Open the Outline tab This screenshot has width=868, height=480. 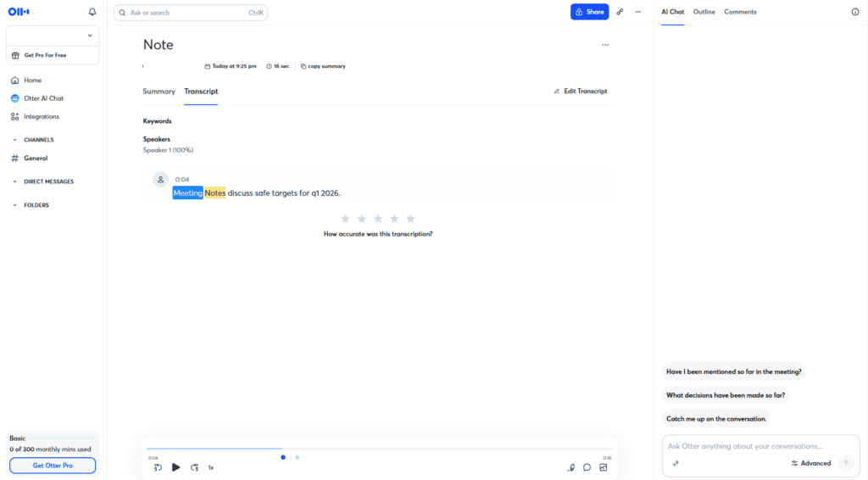point(704,12)
